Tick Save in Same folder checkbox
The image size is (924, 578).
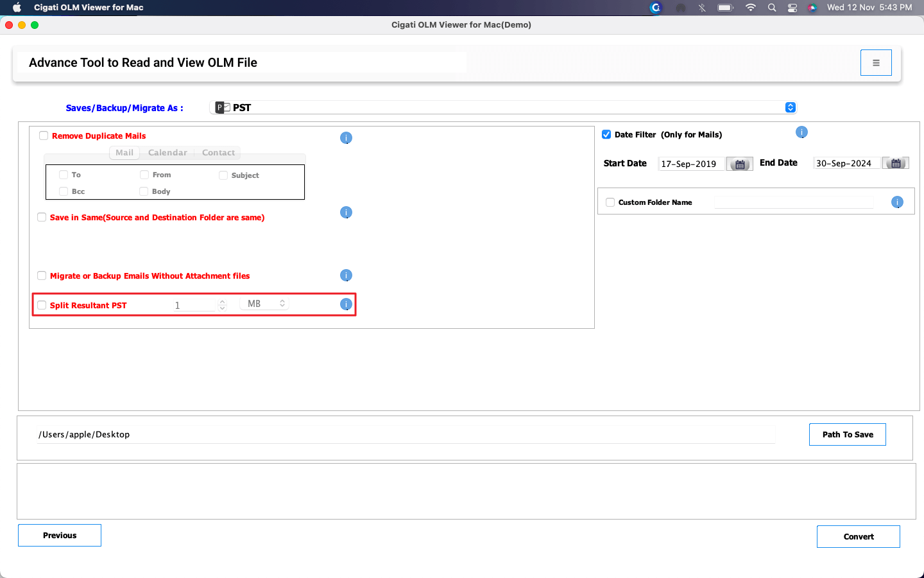[42, 217]
